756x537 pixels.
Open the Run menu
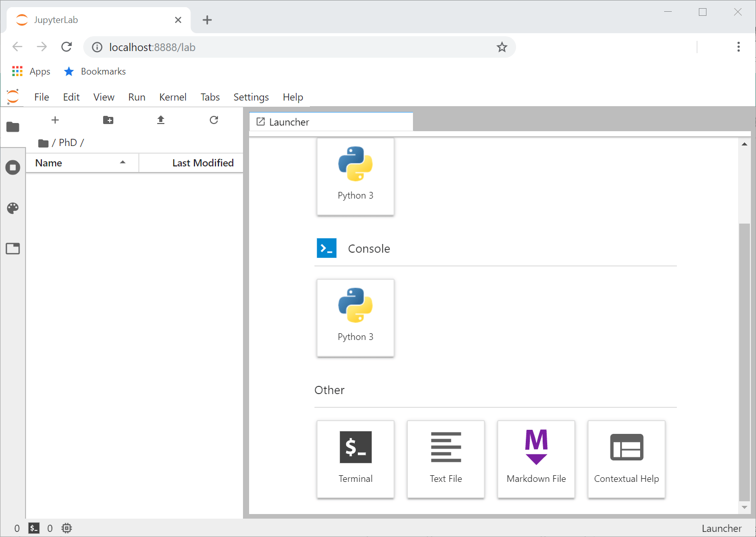pos(137,97)
